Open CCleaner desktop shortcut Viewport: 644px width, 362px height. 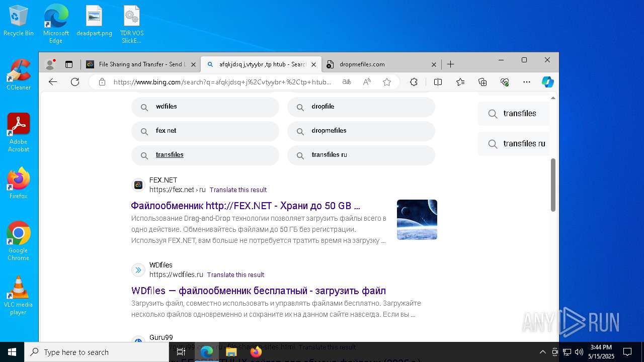coord(19,75)
